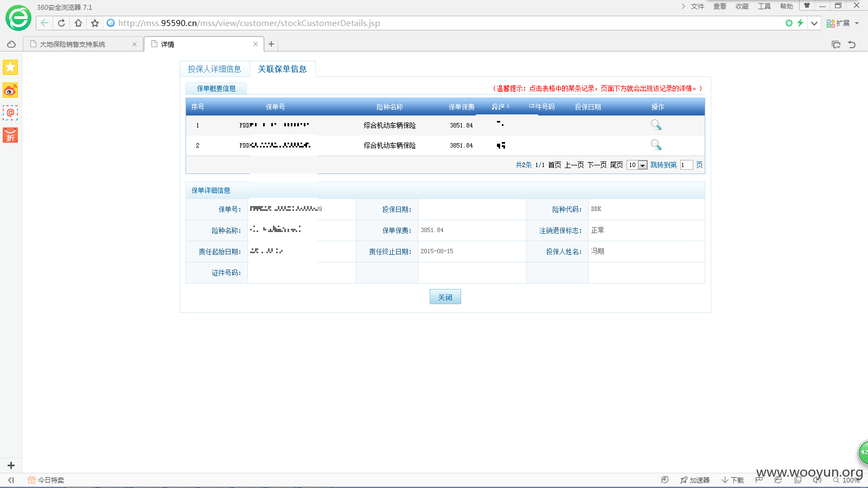Click the 关闭 button
The height and width of the screenshot is (488, 868).
(x=445, y=297)
